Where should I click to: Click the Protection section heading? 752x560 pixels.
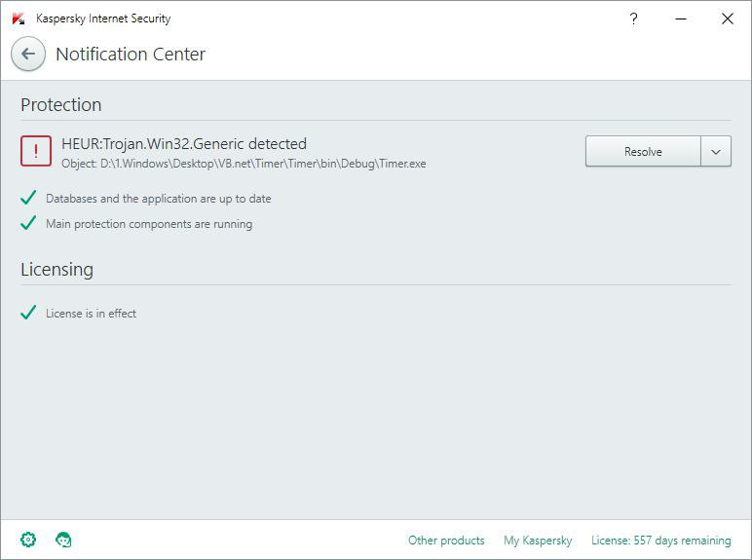61,104
